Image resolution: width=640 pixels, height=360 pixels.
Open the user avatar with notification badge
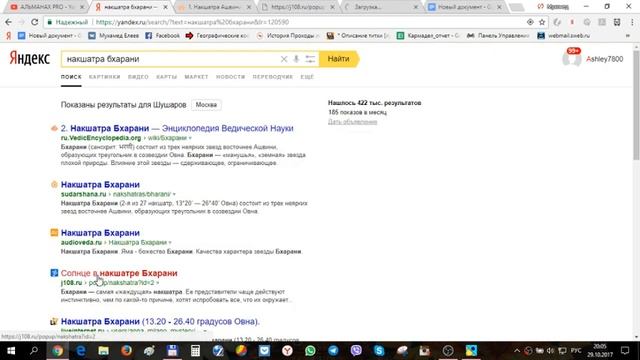pos(572,58)
